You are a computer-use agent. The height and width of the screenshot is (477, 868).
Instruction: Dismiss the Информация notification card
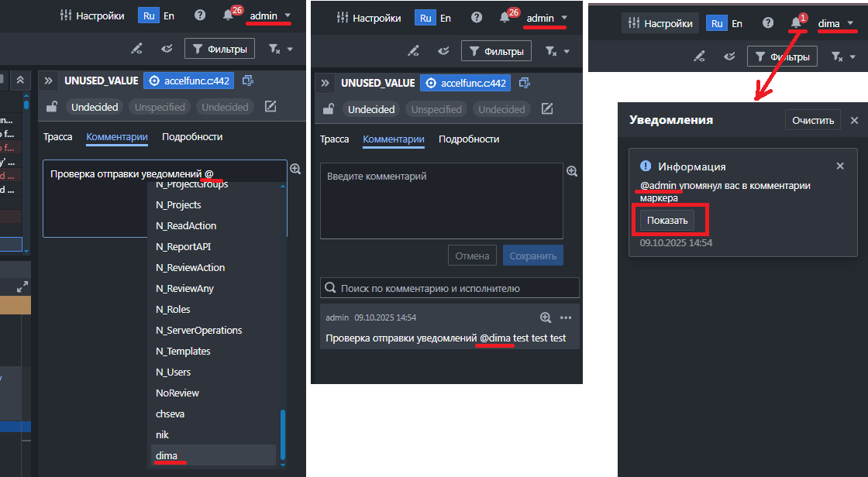pos(840,166)
